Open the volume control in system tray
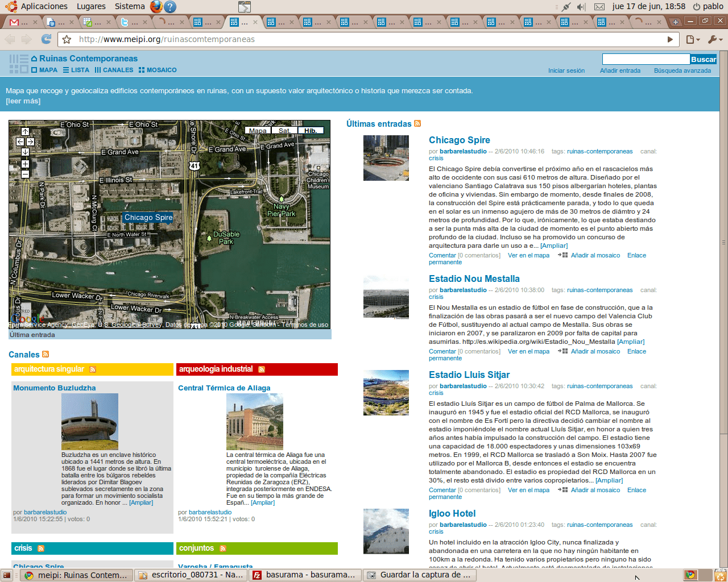This screenshot has height=582, width=728. (581, 7)
